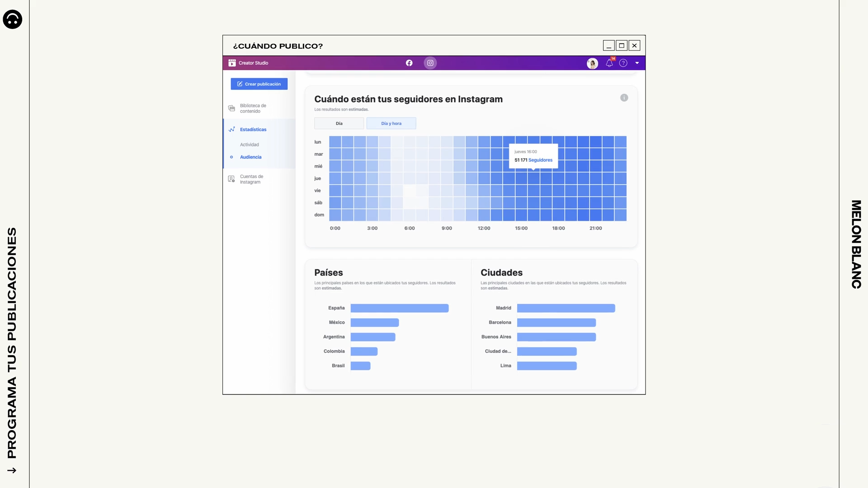
Task: Select the Instagram icon in top bar
Action: (x=430, y=63)
